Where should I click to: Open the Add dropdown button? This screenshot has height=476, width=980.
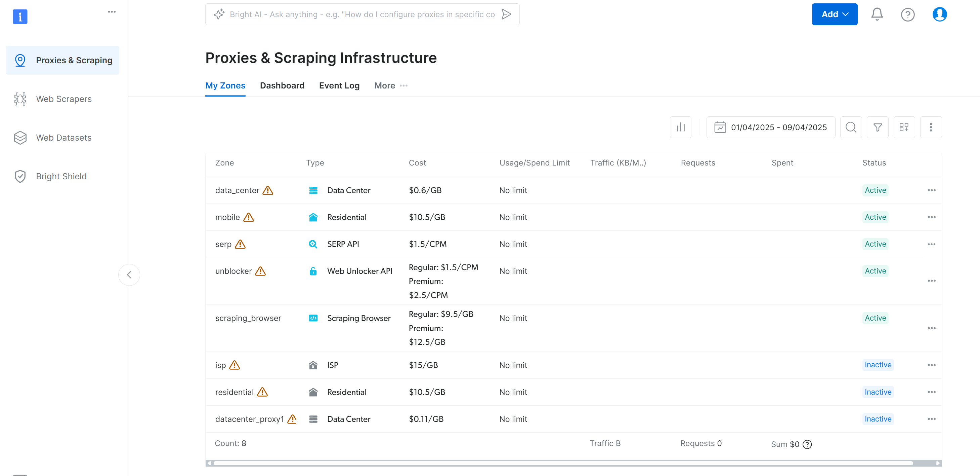tap(834, 14)
